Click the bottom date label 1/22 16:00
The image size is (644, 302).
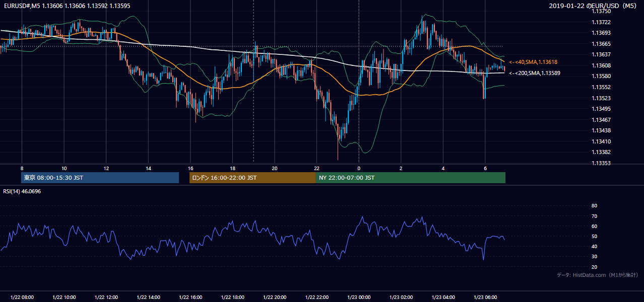pos(190,297)
